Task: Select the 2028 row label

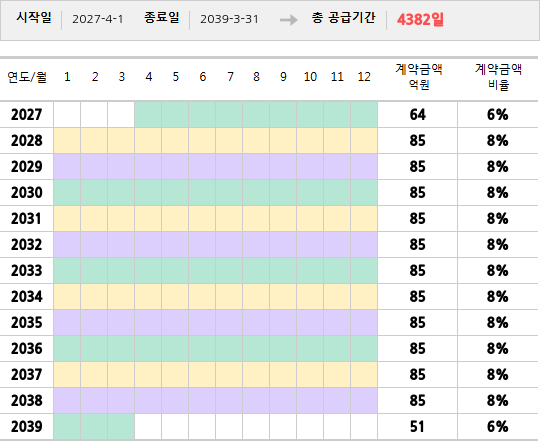Action: tap(27, 141)
